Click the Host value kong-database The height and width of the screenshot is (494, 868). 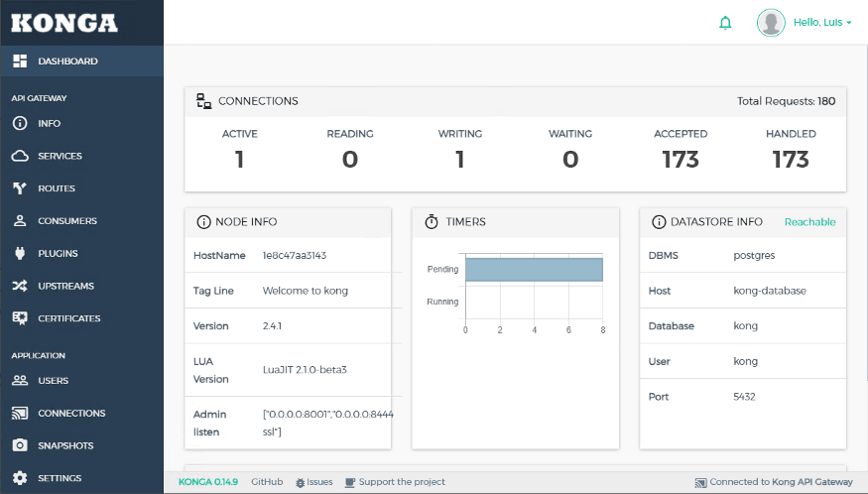pos(770,291)
